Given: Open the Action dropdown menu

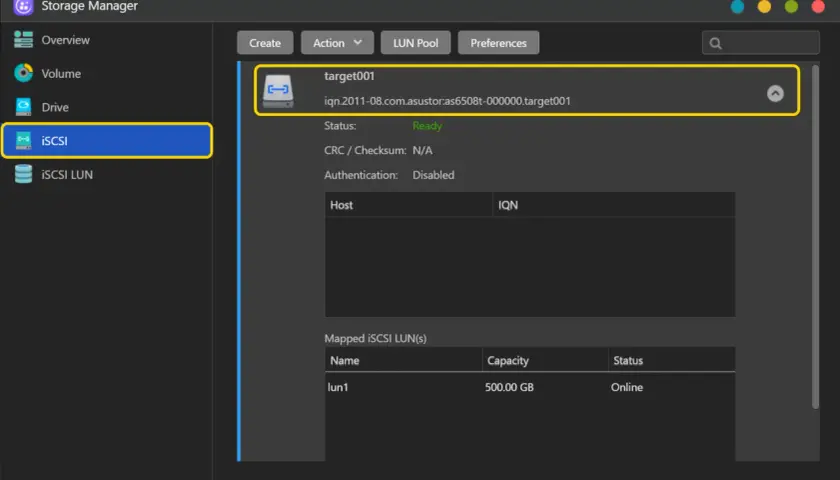Looking at the screenshot, I should click(x=337, y=43).
